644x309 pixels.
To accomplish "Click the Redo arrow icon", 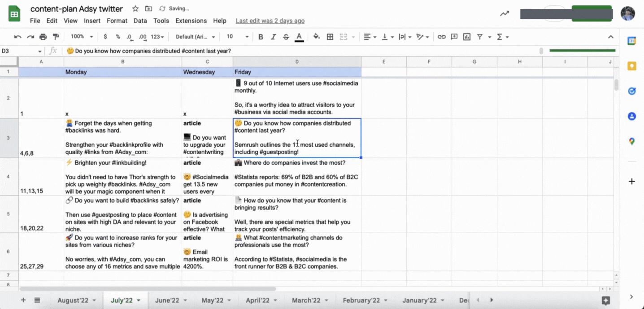I will [30, 37].
